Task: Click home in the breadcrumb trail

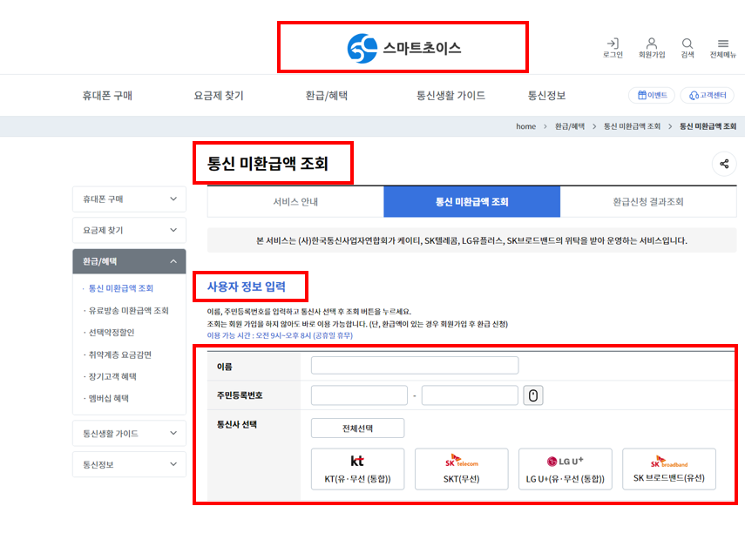Action: (525, 126)
